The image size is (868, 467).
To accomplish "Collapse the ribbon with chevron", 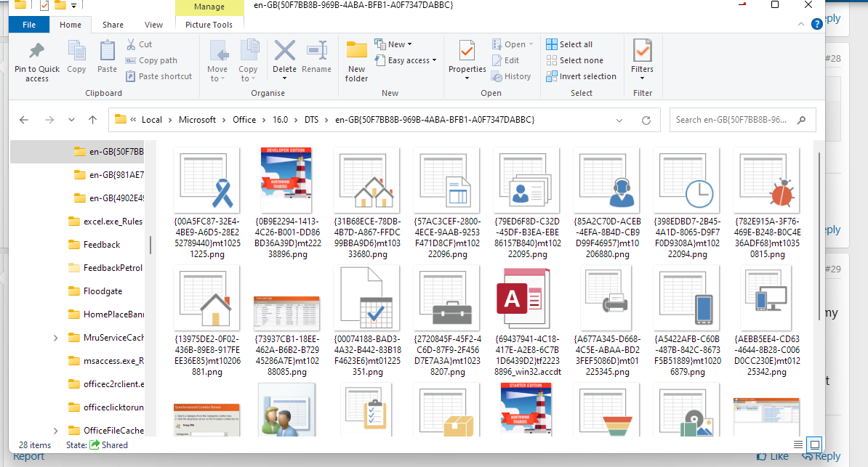I will 801,25.
